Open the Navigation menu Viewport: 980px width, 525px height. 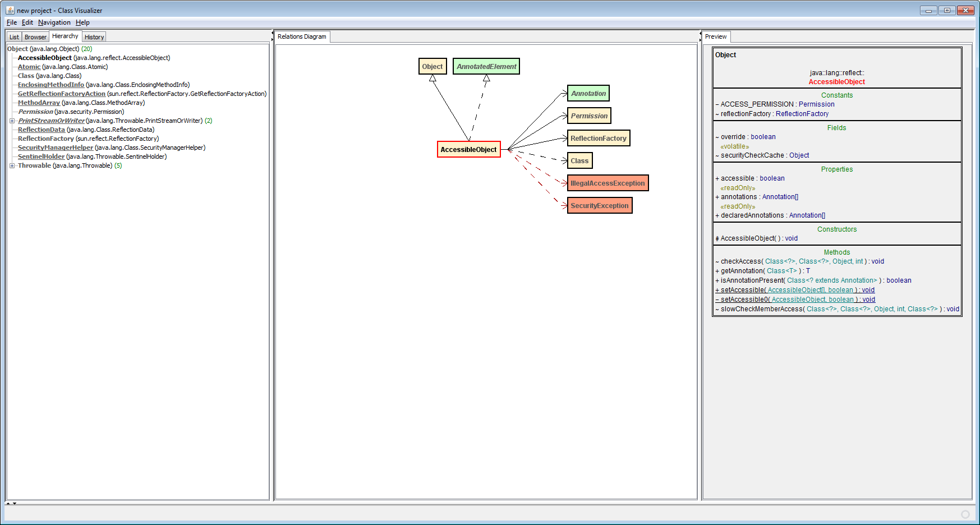(54, 22)
